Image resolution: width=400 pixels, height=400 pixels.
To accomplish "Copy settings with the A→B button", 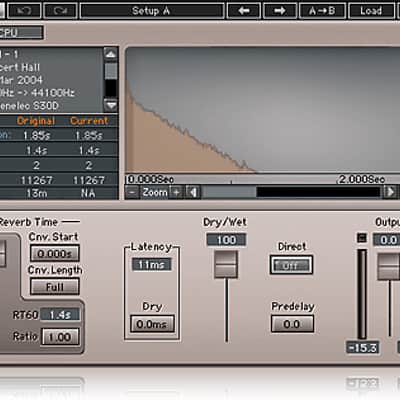I will [x=322, y=11].
